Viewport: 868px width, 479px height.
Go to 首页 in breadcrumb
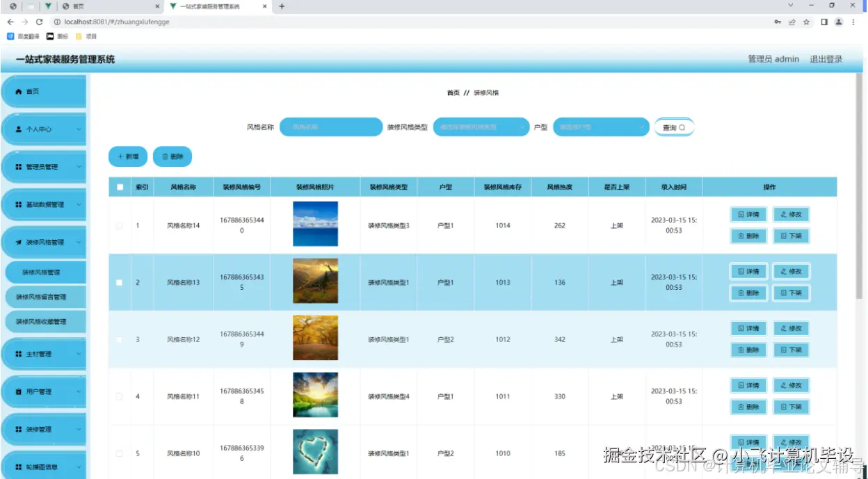coord(453,92)
